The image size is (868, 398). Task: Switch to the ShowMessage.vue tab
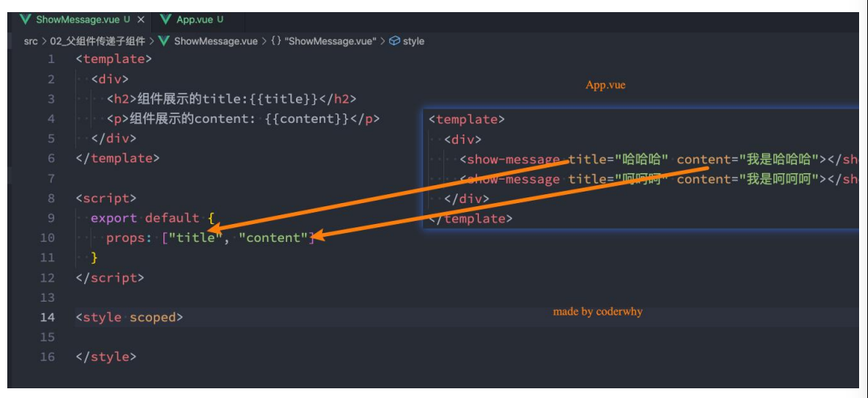point(78,19)
